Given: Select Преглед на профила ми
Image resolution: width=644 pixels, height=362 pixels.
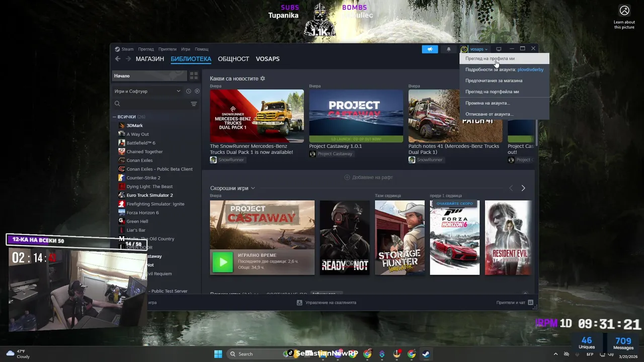Looking at the screenshot, I should click(x=504, y=58).
